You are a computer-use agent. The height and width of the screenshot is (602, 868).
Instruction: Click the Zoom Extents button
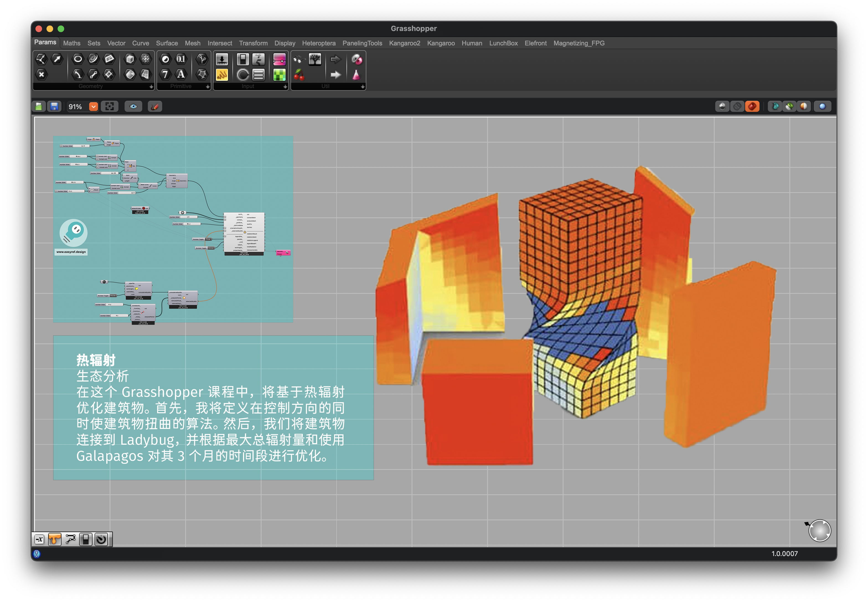tap(109, 107)
